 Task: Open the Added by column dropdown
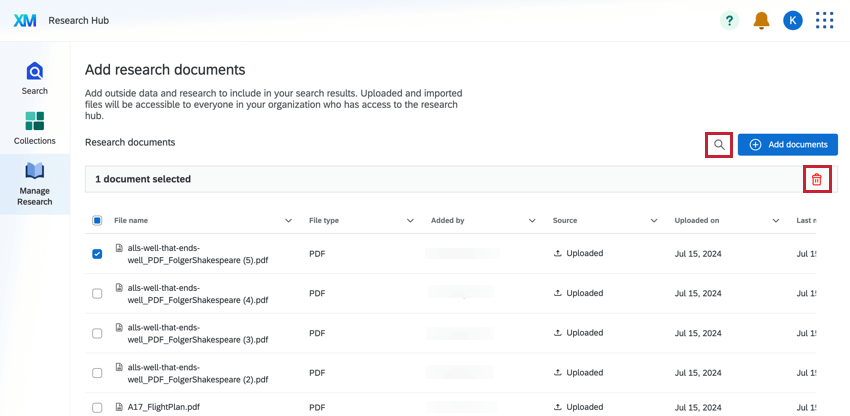tap(532, 221)
